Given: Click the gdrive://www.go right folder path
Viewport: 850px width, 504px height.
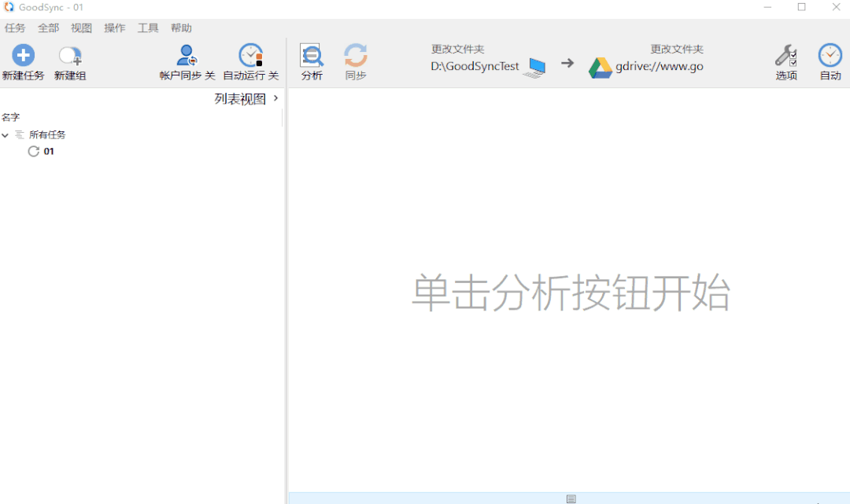Looking at the screenshot, I should click(660, 67).
